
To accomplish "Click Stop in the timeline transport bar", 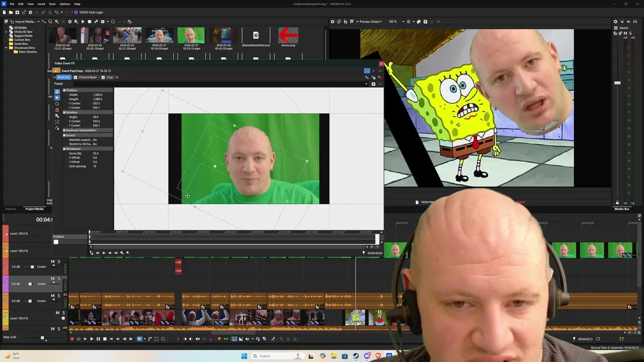I will [105, 339].
